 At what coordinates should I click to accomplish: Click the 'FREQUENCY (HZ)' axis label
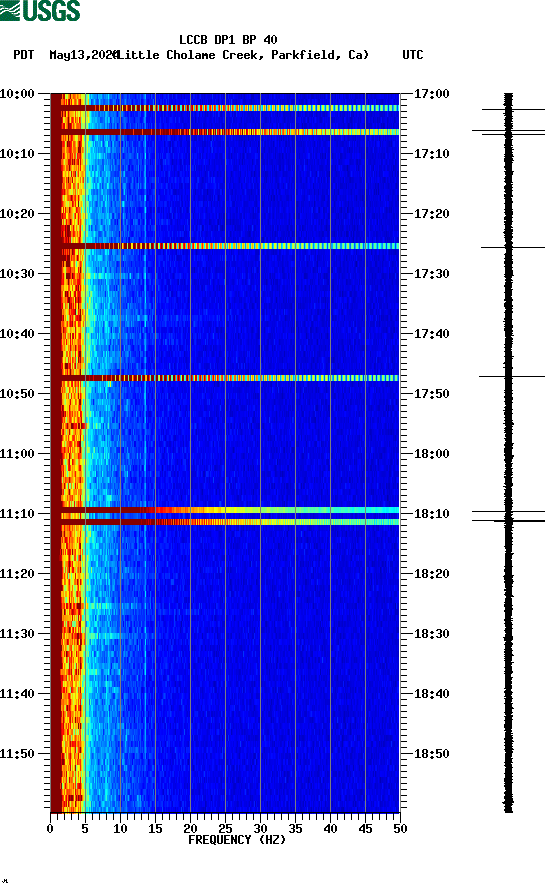point(237,840)
